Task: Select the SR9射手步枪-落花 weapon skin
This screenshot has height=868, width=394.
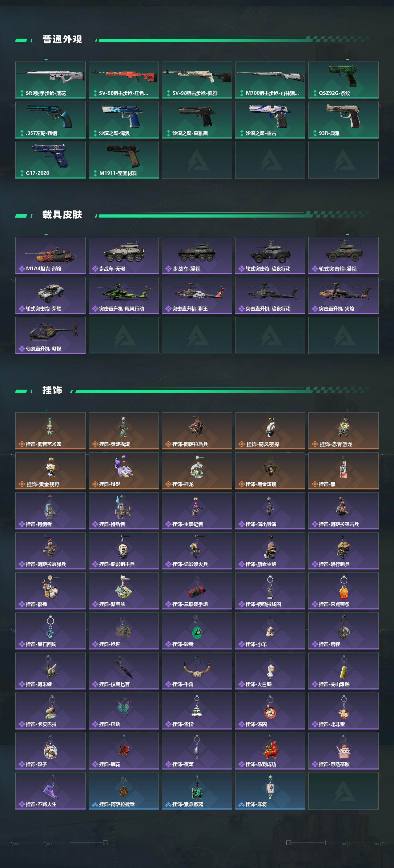Action: click(50, 80)
